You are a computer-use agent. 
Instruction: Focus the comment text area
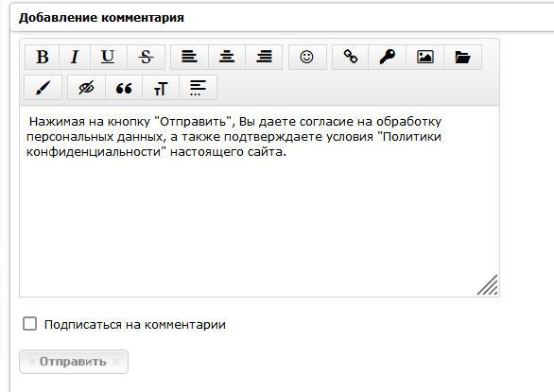(259, 201)
